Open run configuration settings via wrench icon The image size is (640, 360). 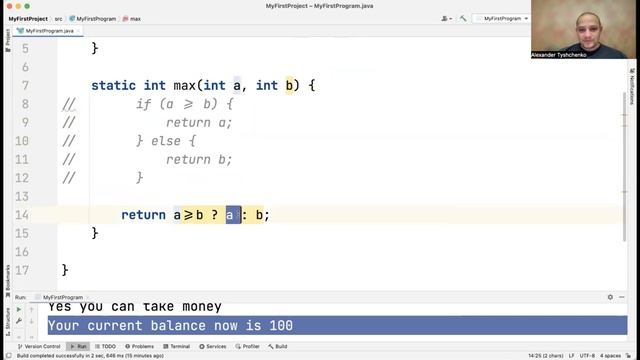click(19, 322)
